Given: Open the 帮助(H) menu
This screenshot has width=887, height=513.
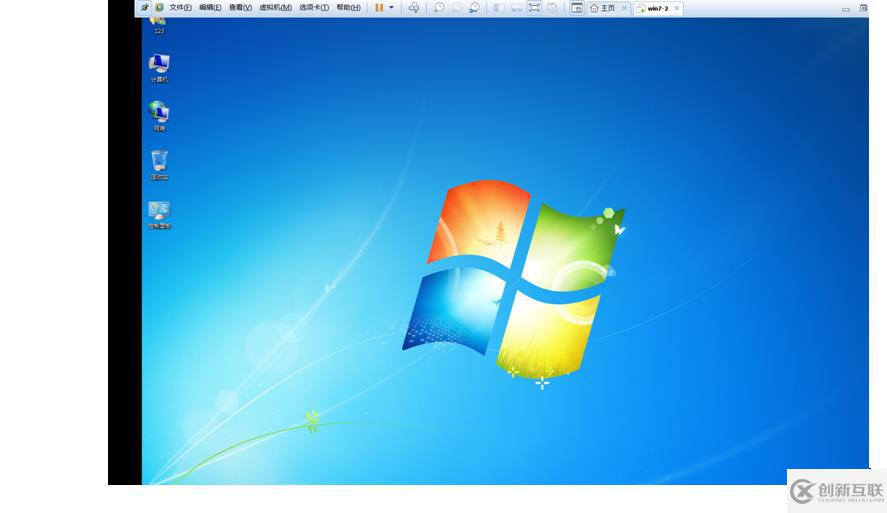Looking at the screenshot, I should tap(348, 7).
